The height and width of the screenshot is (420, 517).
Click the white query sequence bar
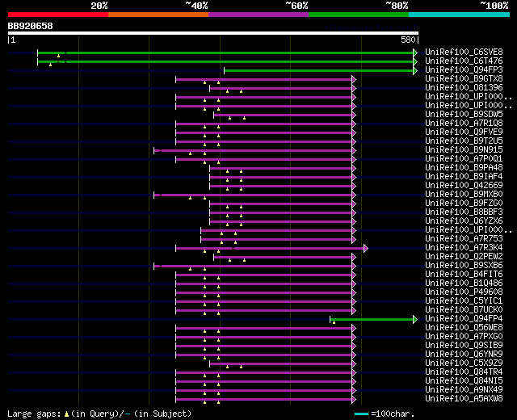213,33
